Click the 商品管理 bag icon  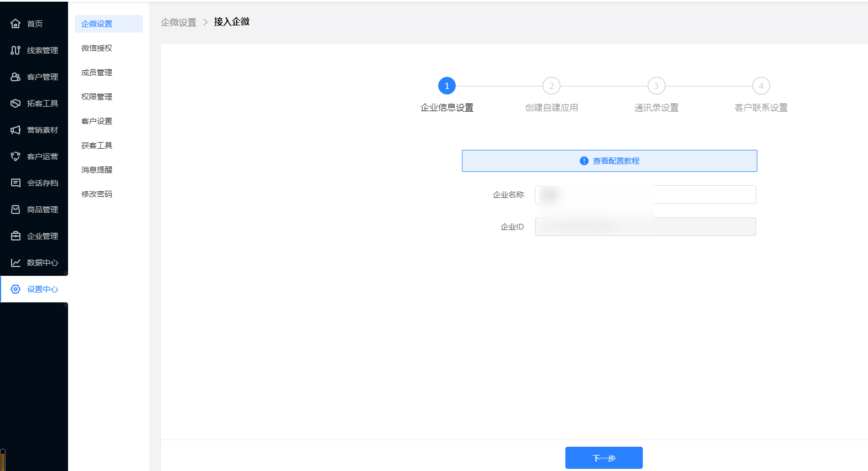point(15,210)
